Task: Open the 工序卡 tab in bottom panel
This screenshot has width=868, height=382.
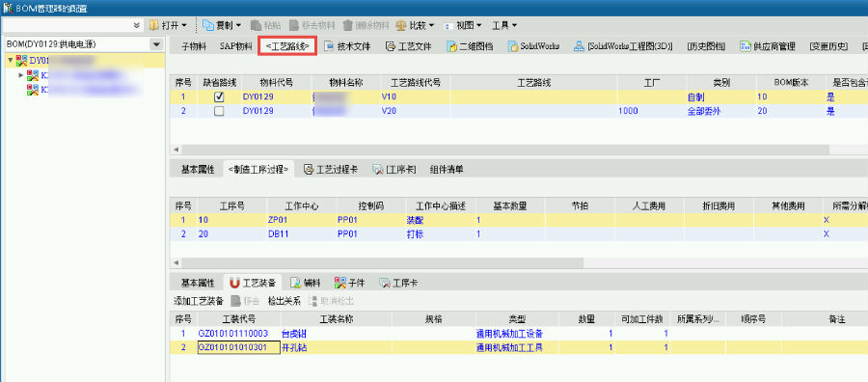Action: (x=398, y=283)
